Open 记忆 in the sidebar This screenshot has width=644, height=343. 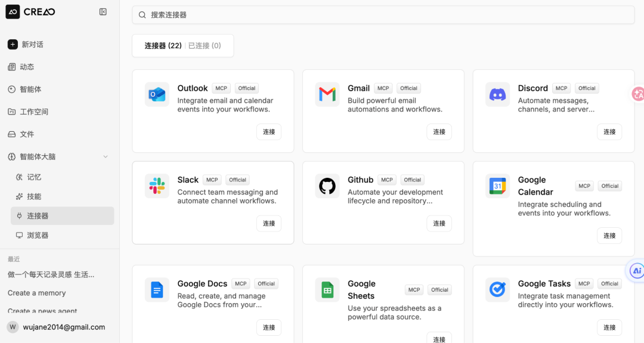click(34, 177)
